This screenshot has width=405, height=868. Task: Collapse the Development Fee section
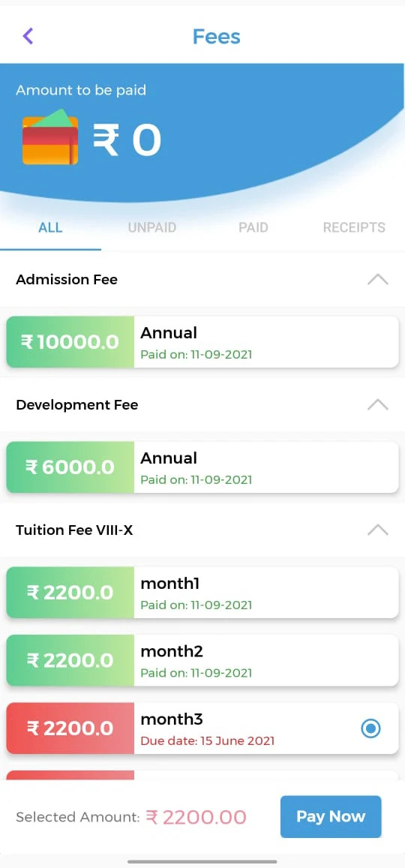coord(378,404)
